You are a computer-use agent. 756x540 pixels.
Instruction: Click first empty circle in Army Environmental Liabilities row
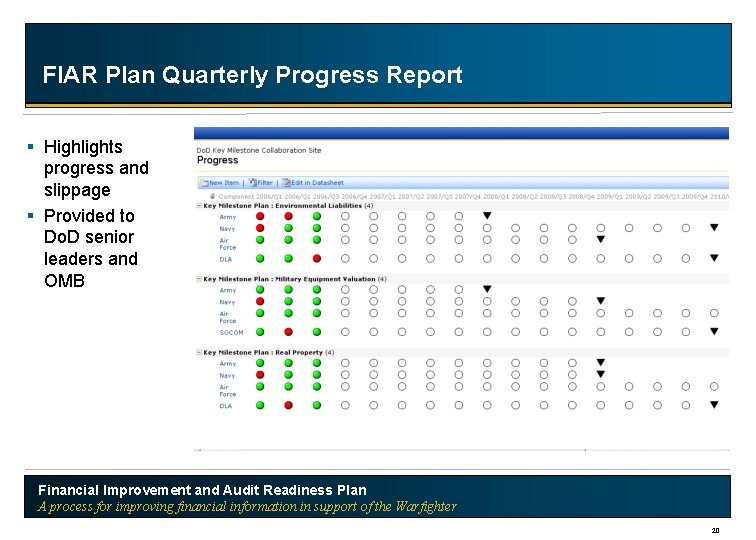pyautogui.click(x=345, y=216)
